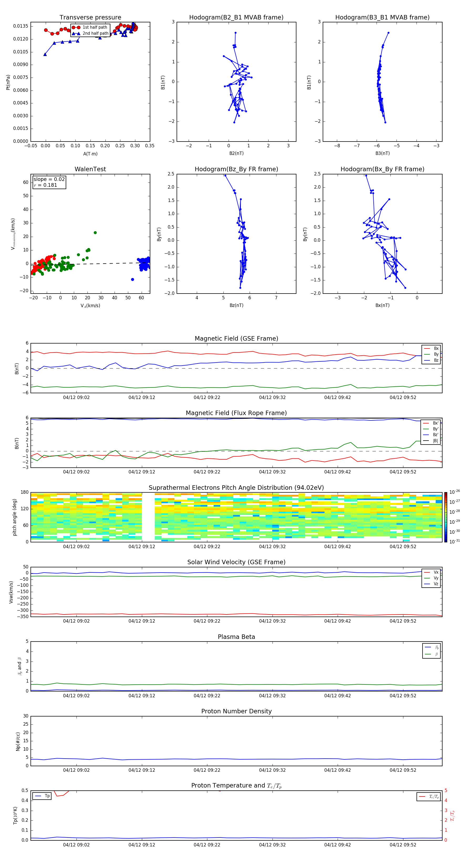
Task: Click the colorbar's top tick label, 10 to the power -26
Action: [x=455, y=492]
